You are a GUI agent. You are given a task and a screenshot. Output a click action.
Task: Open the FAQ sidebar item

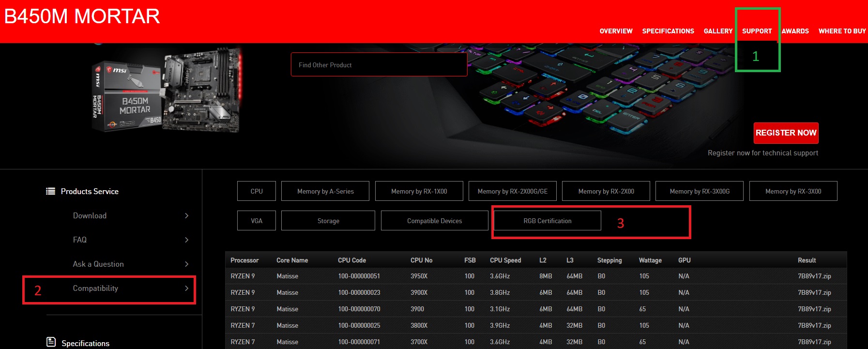(80, 240)
